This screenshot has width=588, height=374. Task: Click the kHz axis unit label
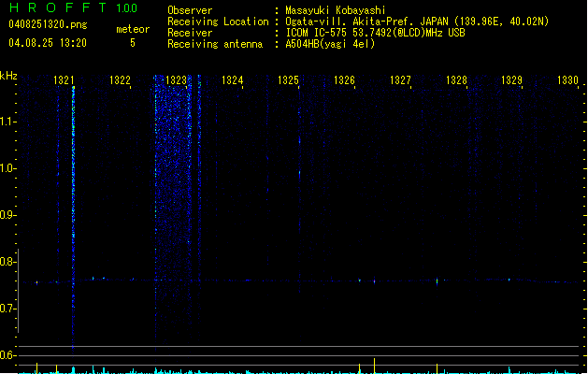8,76
